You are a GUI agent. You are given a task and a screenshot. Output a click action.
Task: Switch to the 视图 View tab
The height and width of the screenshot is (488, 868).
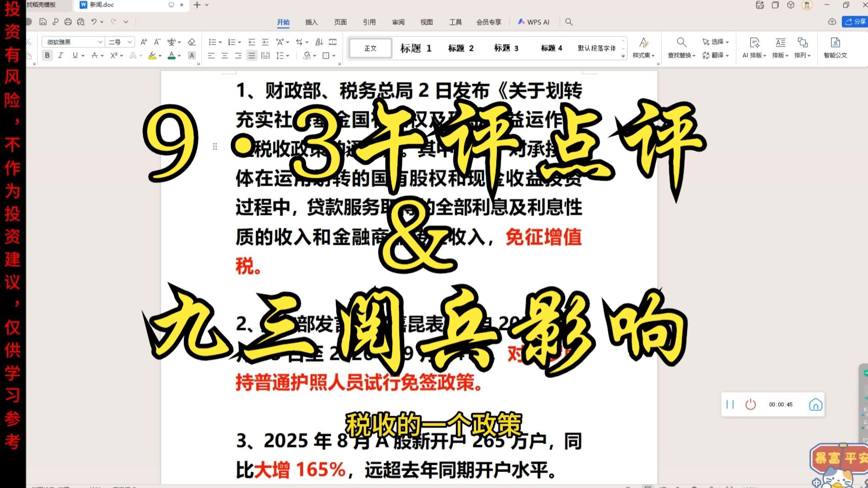pos(427,22)
